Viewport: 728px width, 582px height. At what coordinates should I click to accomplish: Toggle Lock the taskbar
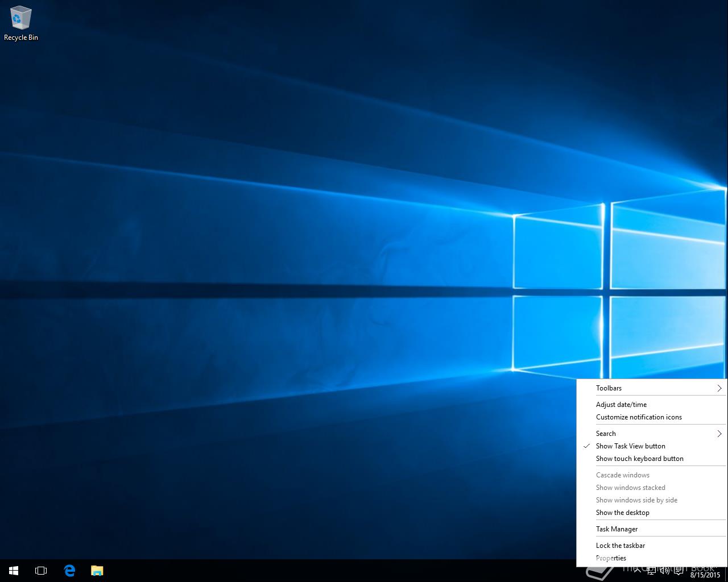[x=652, y=546]
